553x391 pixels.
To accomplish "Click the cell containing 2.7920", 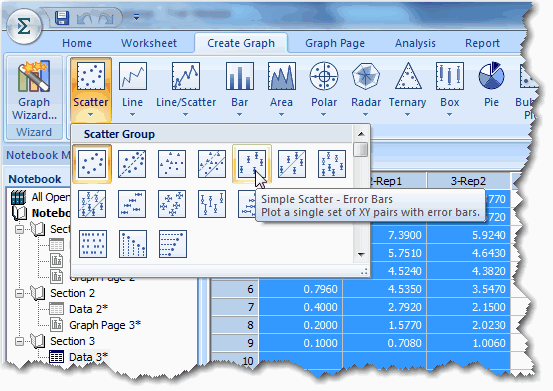I will (x=385, y=307).
